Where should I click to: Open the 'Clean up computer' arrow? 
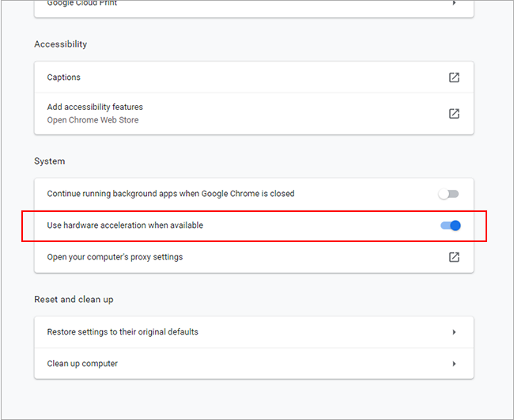[x=454, y=364]
